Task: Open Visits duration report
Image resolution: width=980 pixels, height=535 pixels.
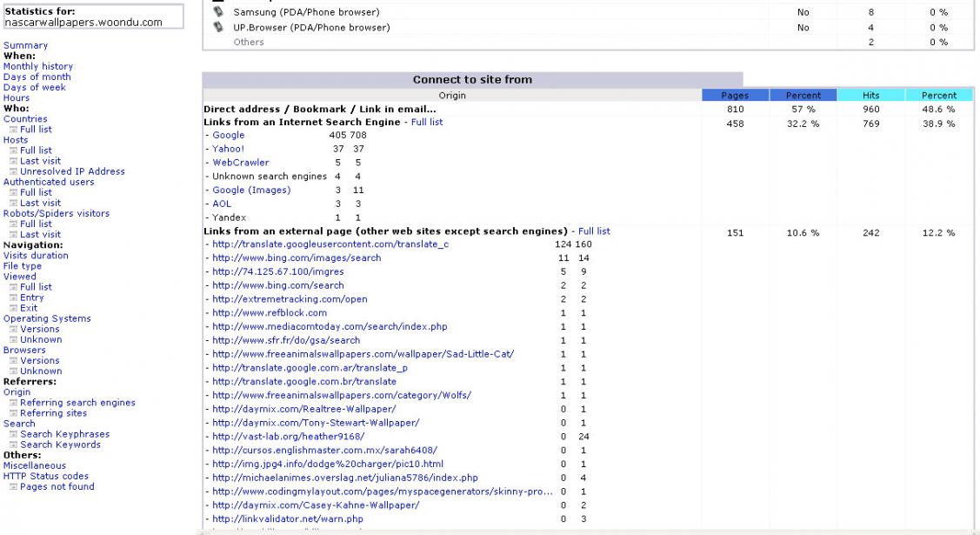Action: coord(36,255)
